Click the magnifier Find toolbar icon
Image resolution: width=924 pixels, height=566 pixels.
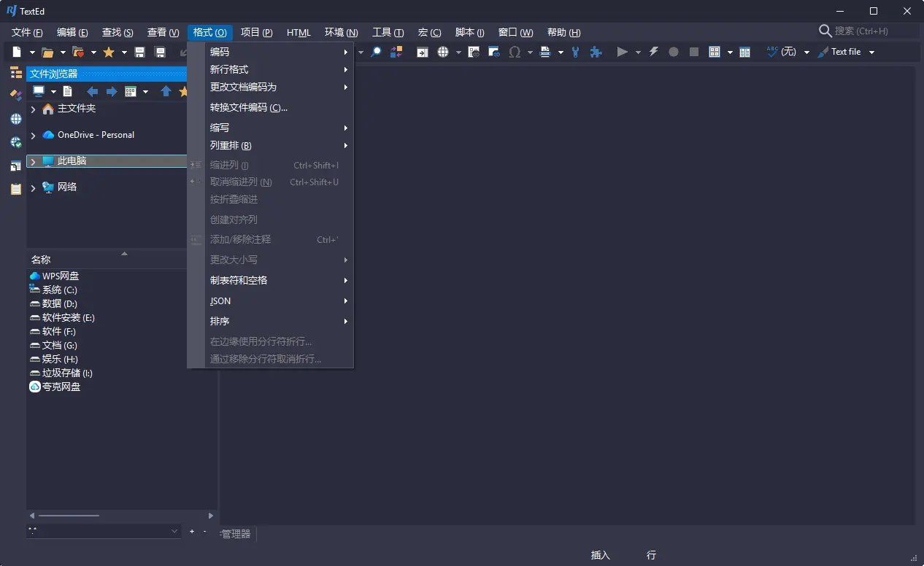[376, 52]
